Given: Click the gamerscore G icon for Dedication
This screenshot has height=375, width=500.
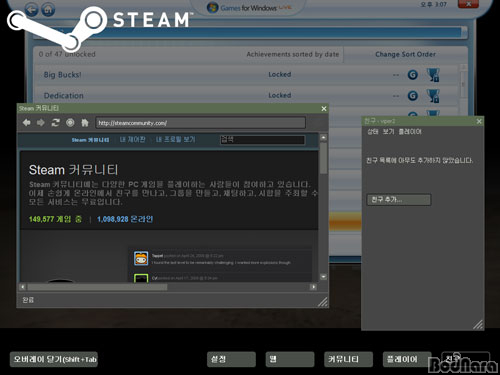Looking at the screenshot, I should (x=413, y=96).
